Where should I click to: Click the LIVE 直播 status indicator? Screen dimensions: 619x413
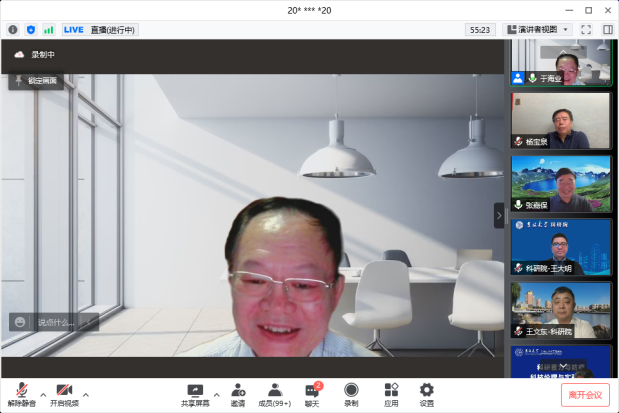(100, 30)
